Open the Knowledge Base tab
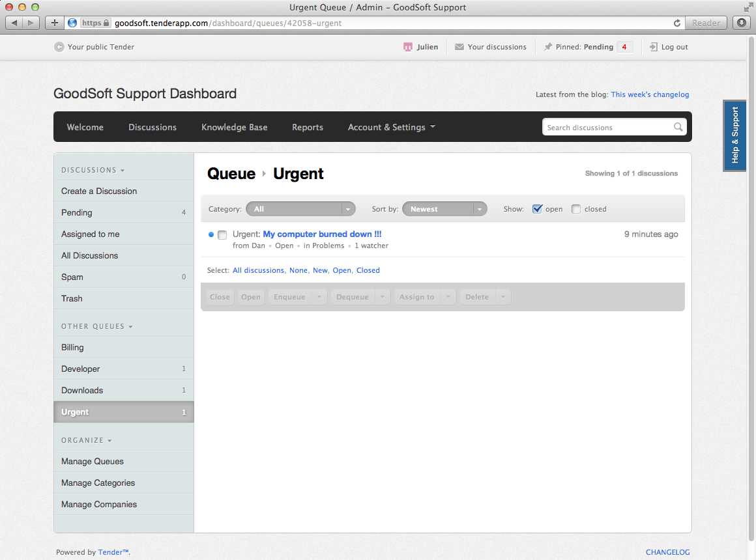This screenshot has width=756, height=560. pyautogui.click(x=235, y=127)
